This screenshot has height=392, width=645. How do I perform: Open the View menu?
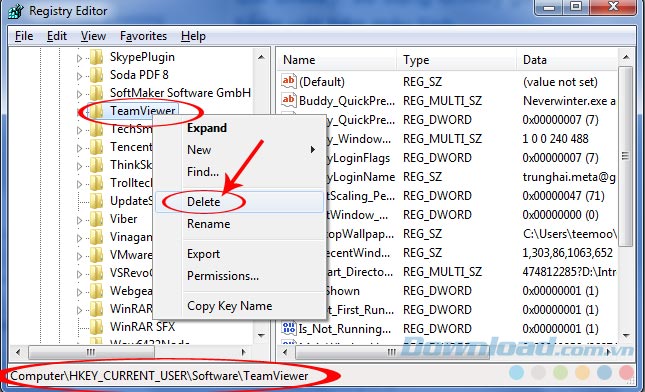93,36
